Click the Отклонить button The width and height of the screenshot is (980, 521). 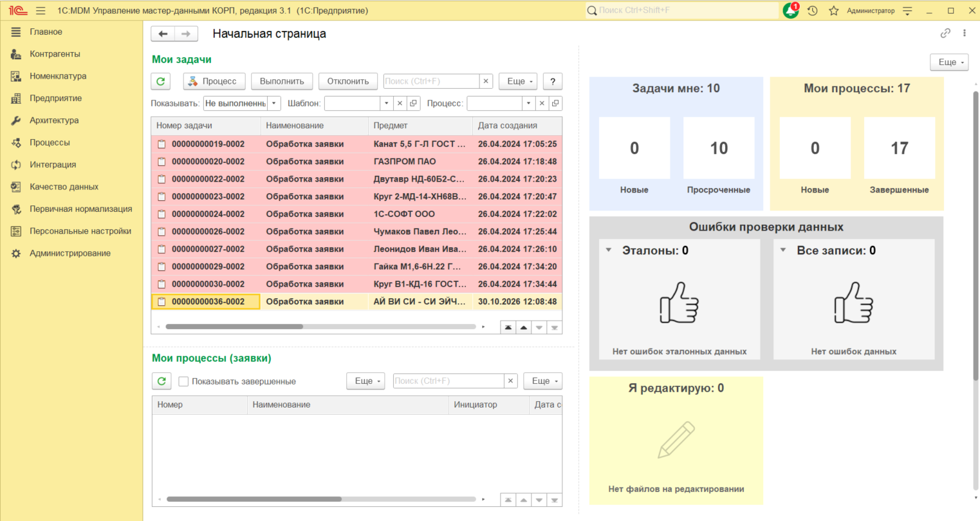click(348, 81)
